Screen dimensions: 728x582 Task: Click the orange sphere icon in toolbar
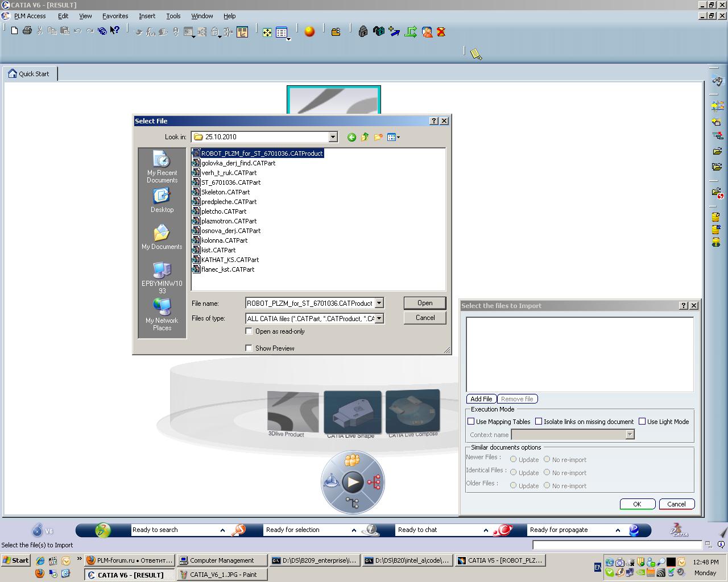click(x=309, y=32)
